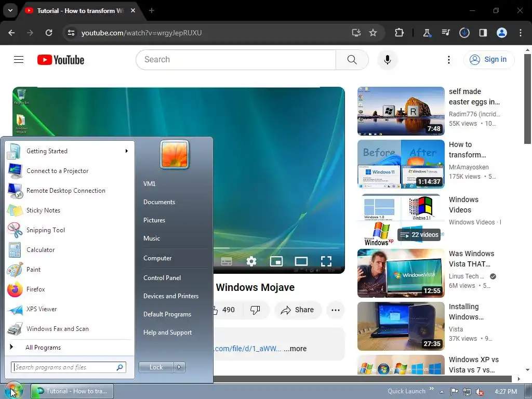Click the Share button under the video
Image resolution: width=532 pixels, height=399 pixels.
(298, 310)
